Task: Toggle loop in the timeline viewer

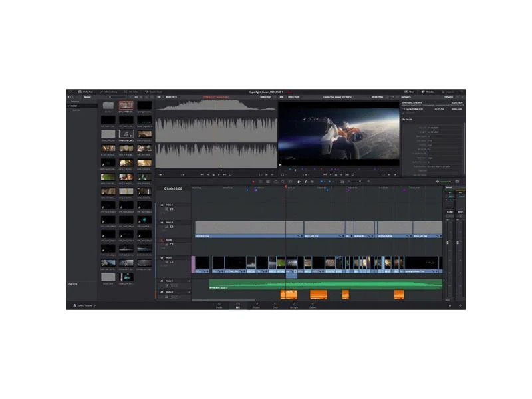Action: pos(352,174)
